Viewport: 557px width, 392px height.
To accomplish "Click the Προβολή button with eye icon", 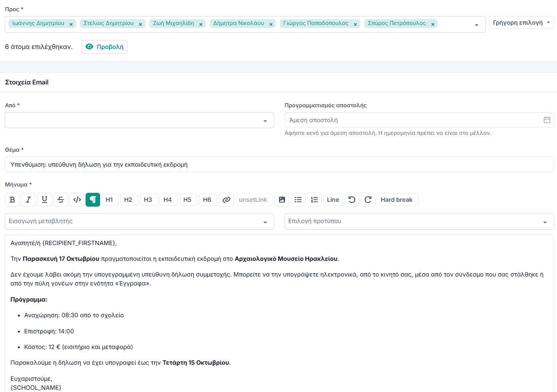I will click(x=105, y=47).
